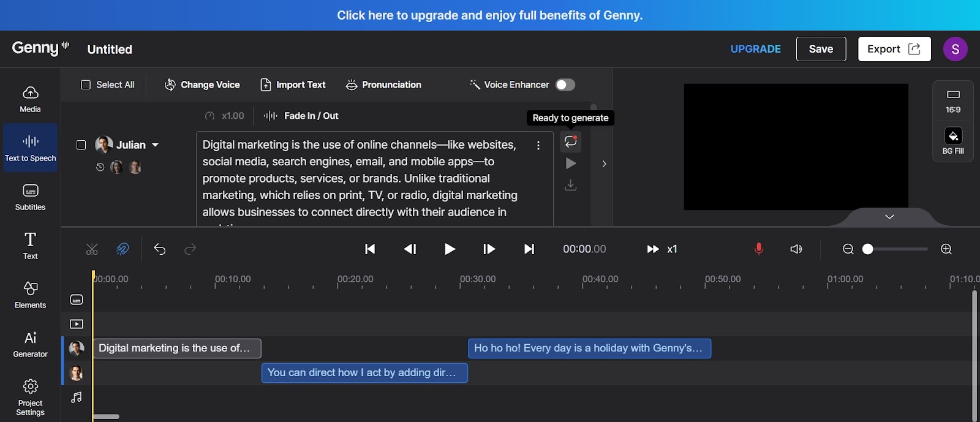The width and height of the screenshot is (980, 422).
Task: Select the Text to Speech tab
Action: click(x=30, y=148)
